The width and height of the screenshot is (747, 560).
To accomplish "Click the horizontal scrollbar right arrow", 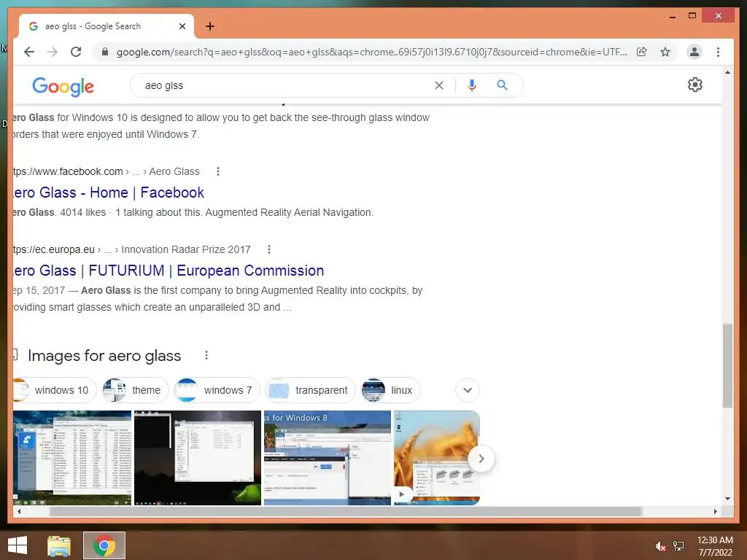I will 715,511.
